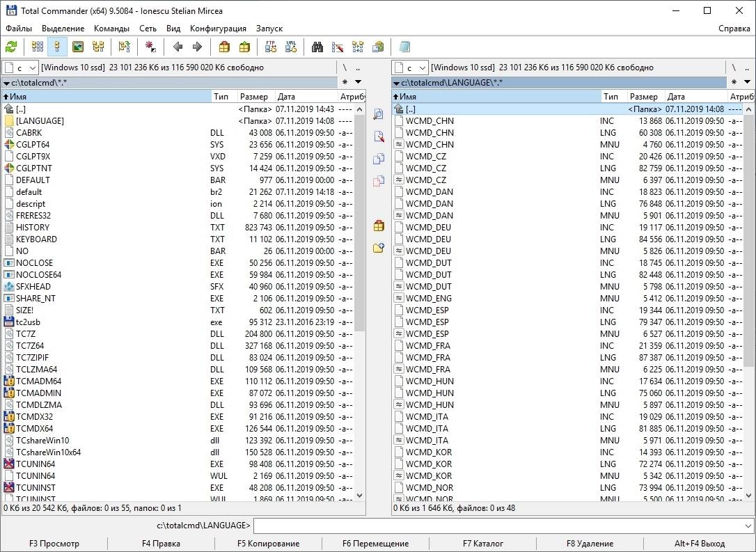756x552 pixels.
Task: Open left panel directory hotlist asterisk
Action: 345,82
